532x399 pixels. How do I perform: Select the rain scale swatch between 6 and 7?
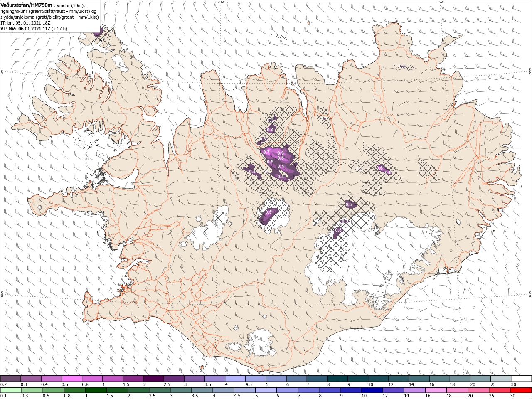click(287, 390)
